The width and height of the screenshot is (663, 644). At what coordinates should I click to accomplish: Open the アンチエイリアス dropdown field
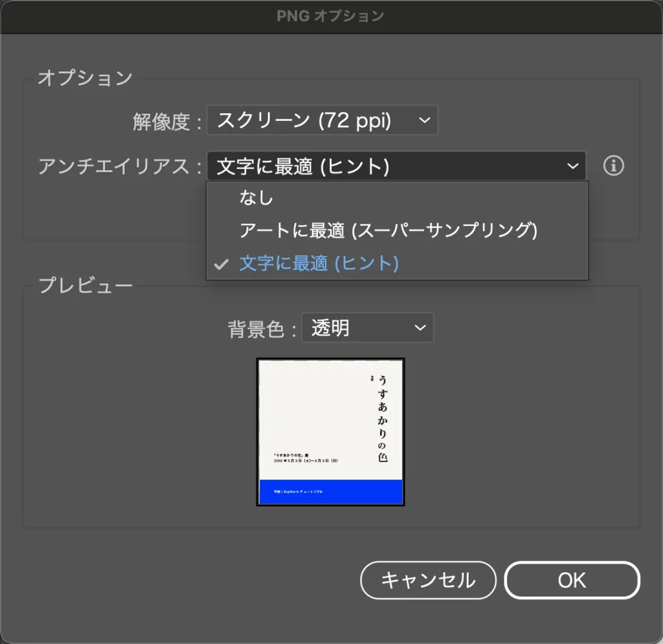click(396, 166)
